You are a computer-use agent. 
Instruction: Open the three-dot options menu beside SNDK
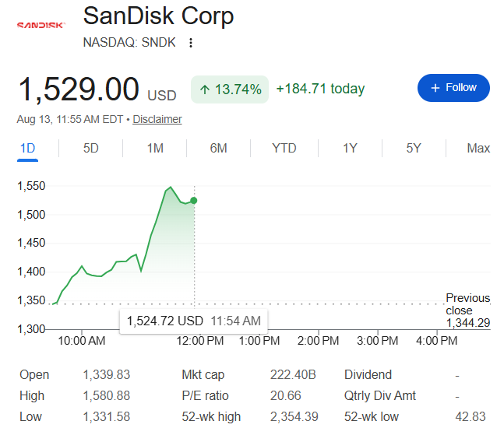click(191, 43)
